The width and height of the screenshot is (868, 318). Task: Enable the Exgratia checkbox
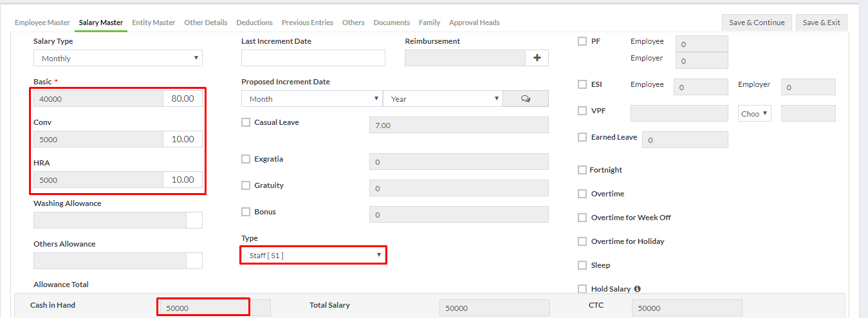(x=246, y=159)
